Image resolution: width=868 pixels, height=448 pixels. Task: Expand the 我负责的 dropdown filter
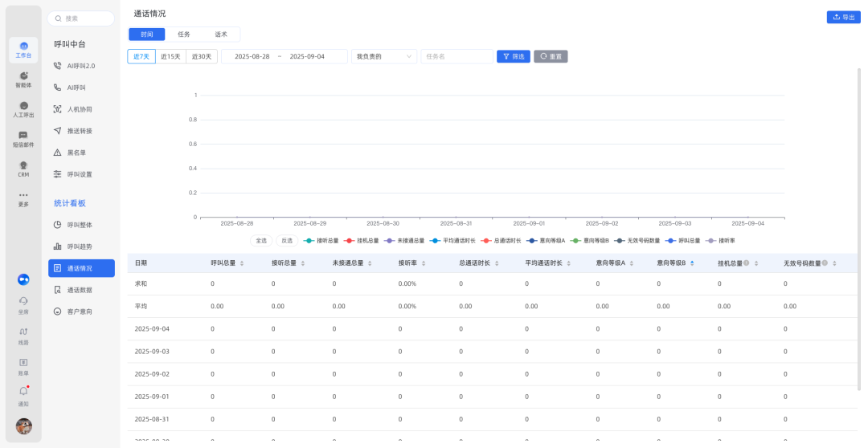(384, 56)
